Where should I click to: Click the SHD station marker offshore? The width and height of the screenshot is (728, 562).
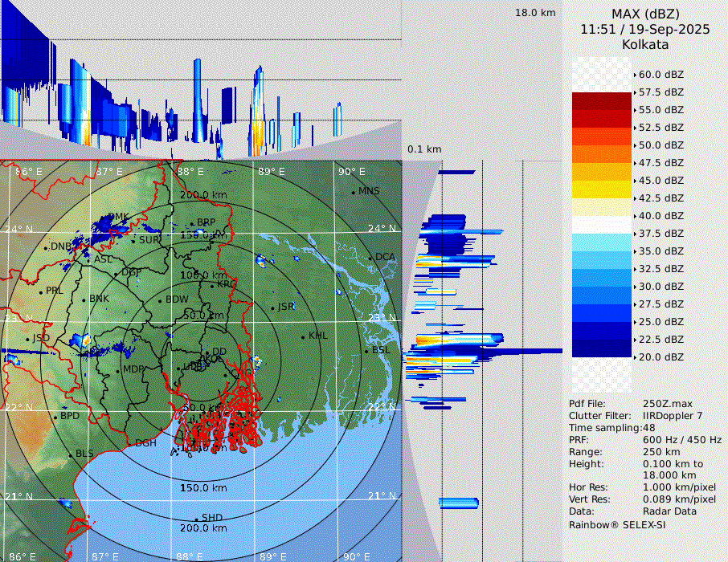coord(197,518)
